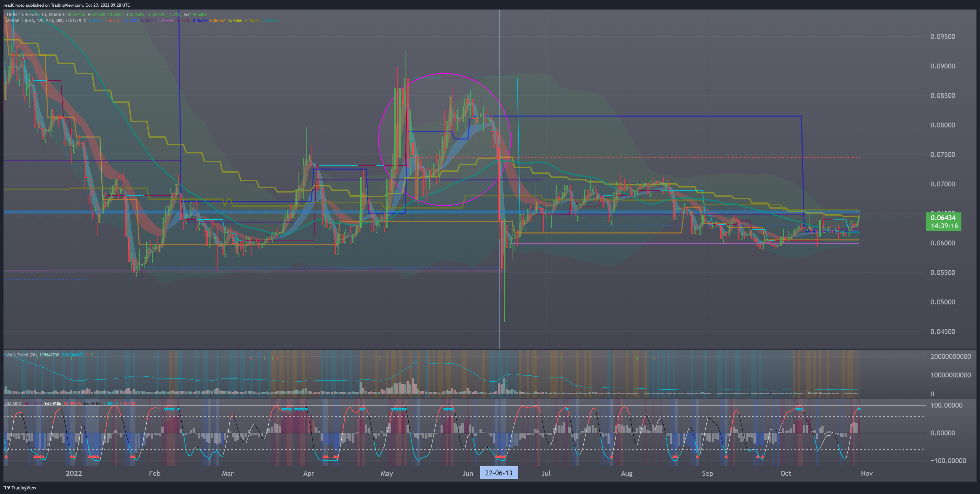Click the 0.06000 price axis label
Screen dimensions: 980x494
(943, 243)
